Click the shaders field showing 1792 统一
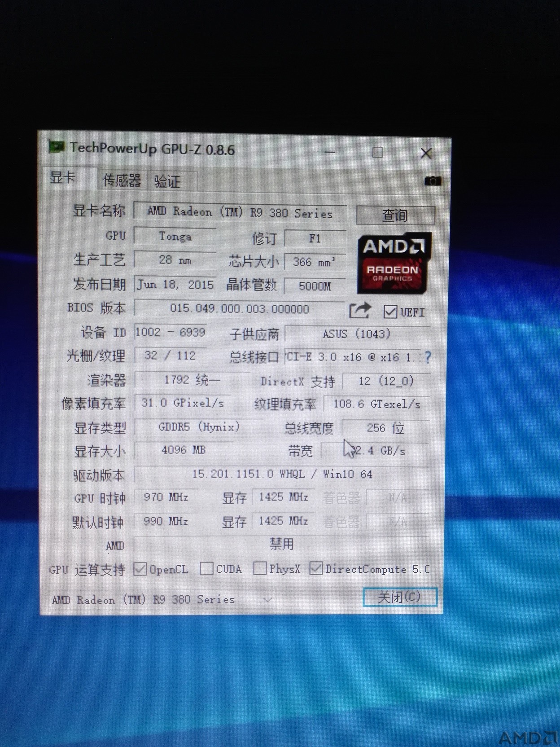Viewport: 560px width, 747px height. (x=192, y=380)
